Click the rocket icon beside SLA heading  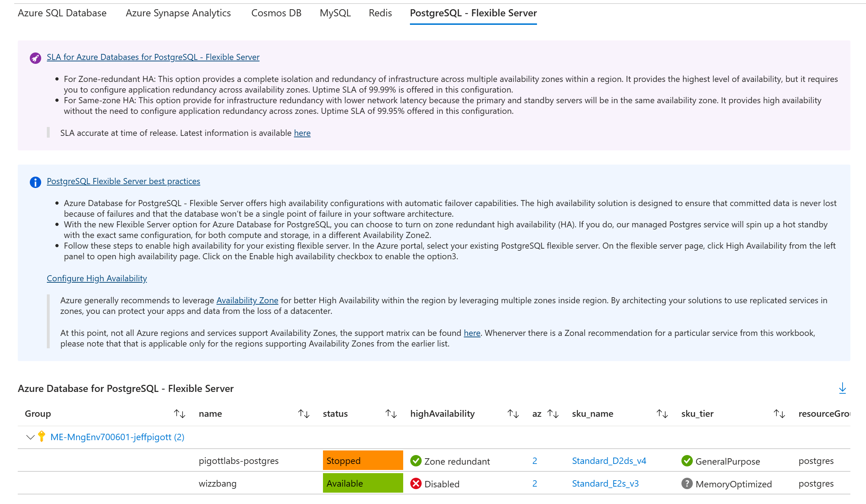[x=35, y=58]
